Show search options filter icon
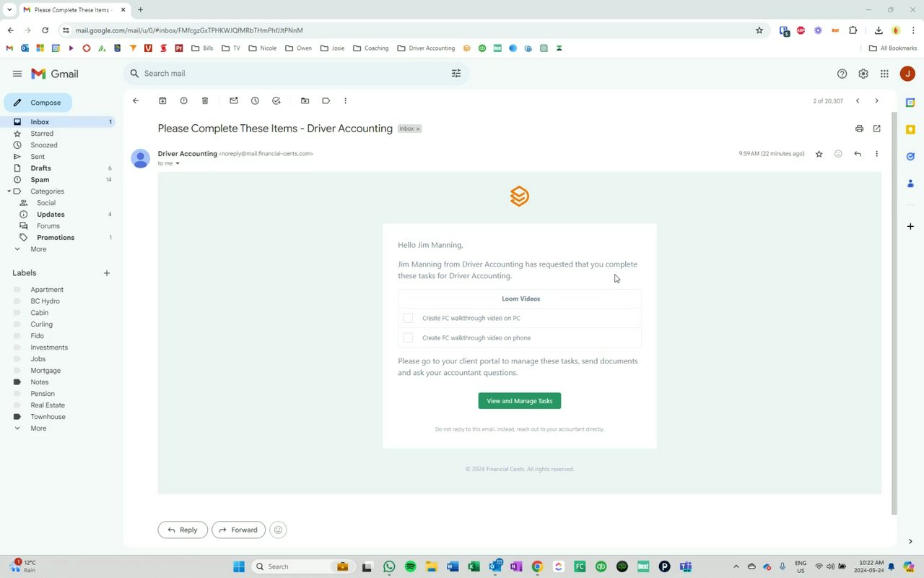This screenshot has height=578, width=924. click(456, 73)
